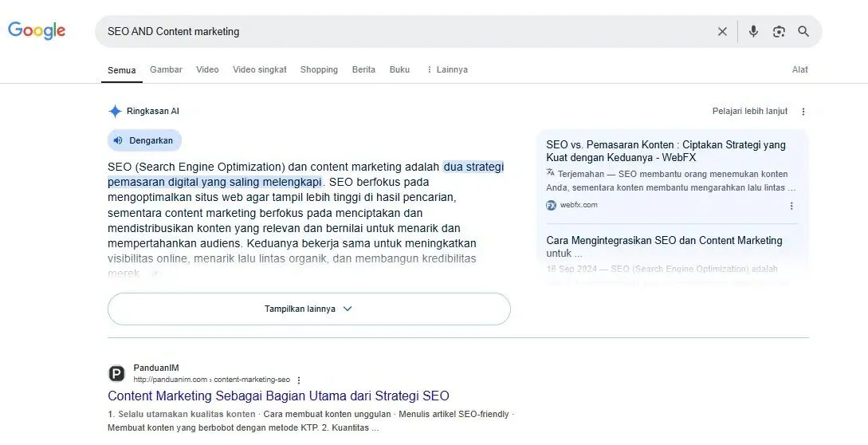Click the Ringkasan AI label
This screenshot has height=445, width=868.
coord(153,111)
